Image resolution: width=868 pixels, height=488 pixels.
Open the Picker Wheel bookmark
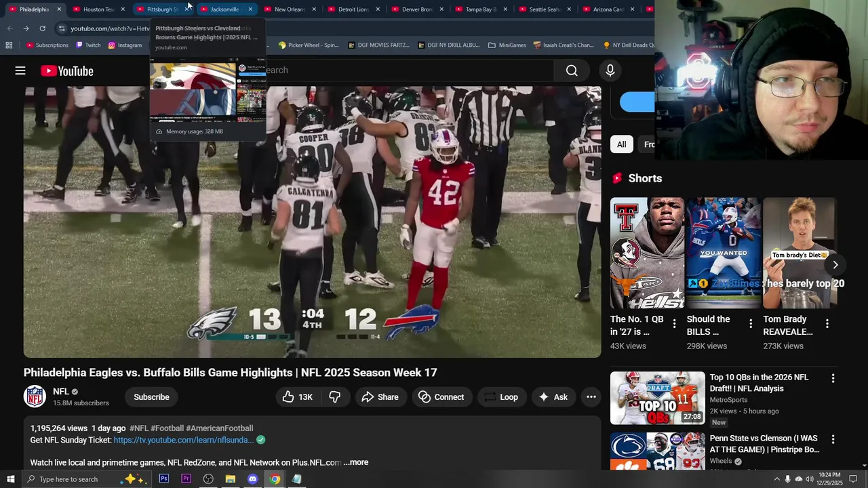point(309,45)
